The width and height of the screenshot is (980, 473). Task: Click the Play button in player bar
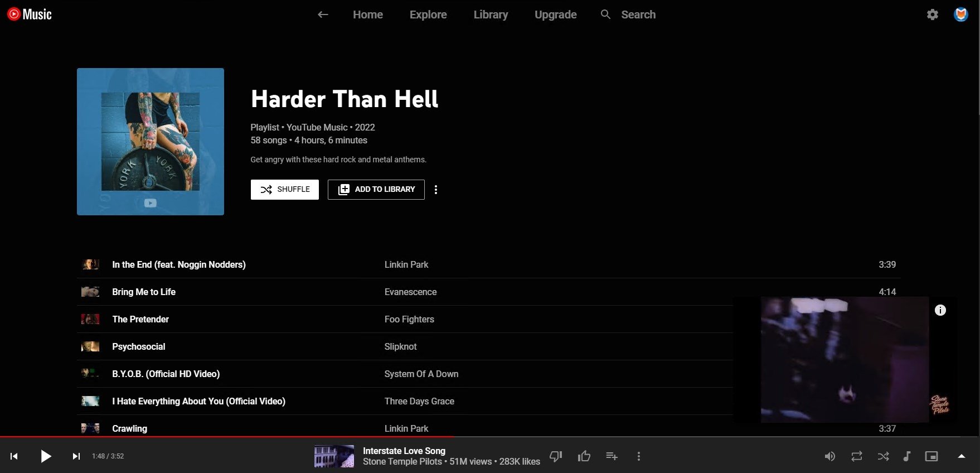point(46,456)
